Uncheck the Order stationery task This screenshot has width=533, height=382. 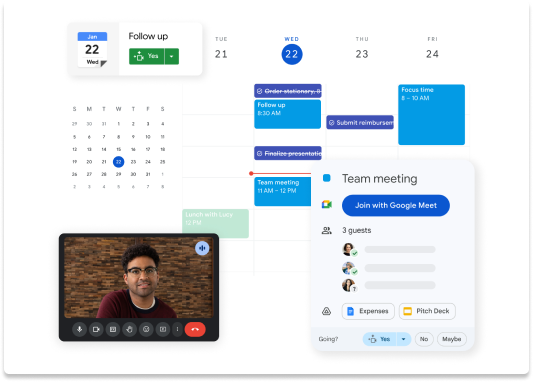(x=260, y=91)
